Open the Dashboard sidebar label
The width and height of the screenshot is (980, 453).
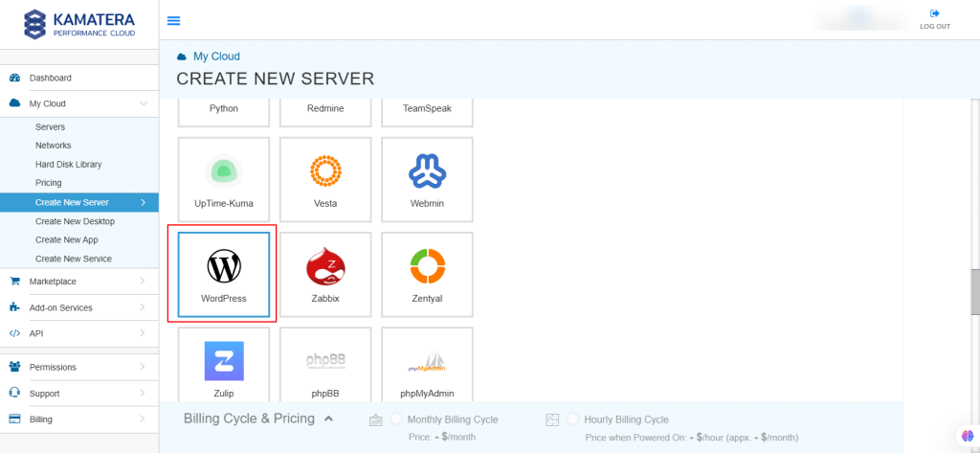point(50,79)
